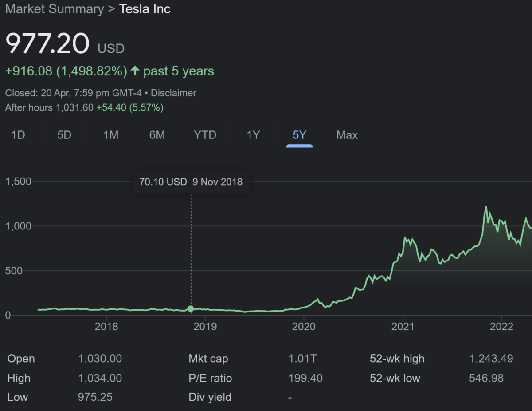Click the green marker dot on the chart
532x411 pixels.
click(x=191, y=309)
